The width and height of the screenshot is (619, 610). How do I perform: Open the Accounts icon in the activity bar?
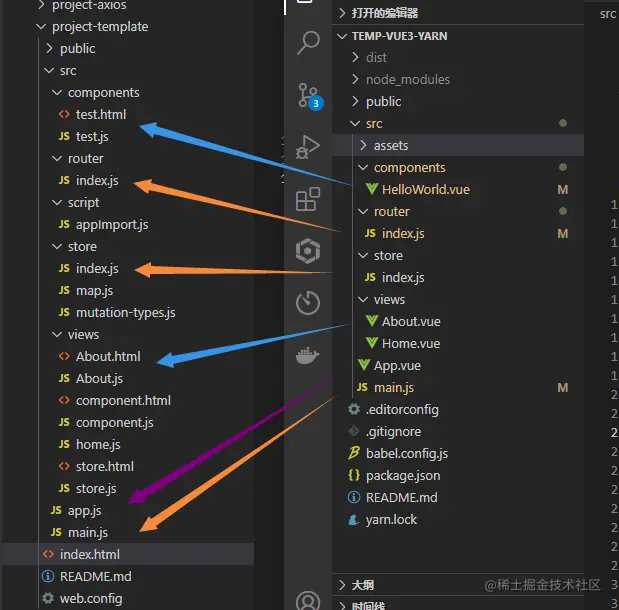point(308,601)
